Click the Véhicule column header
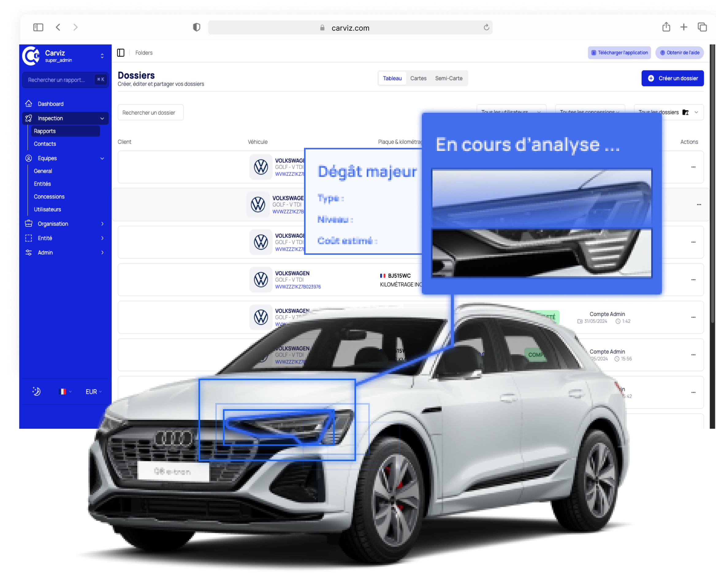The height and width of the screenshot is (588, 716). [x=257, y=142]
